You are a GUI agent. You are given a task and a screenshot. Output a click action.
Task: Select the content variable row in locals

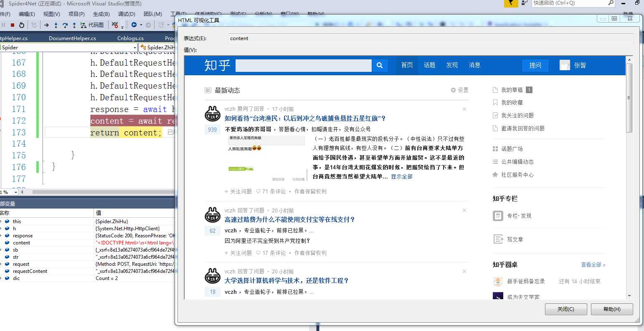88,243
